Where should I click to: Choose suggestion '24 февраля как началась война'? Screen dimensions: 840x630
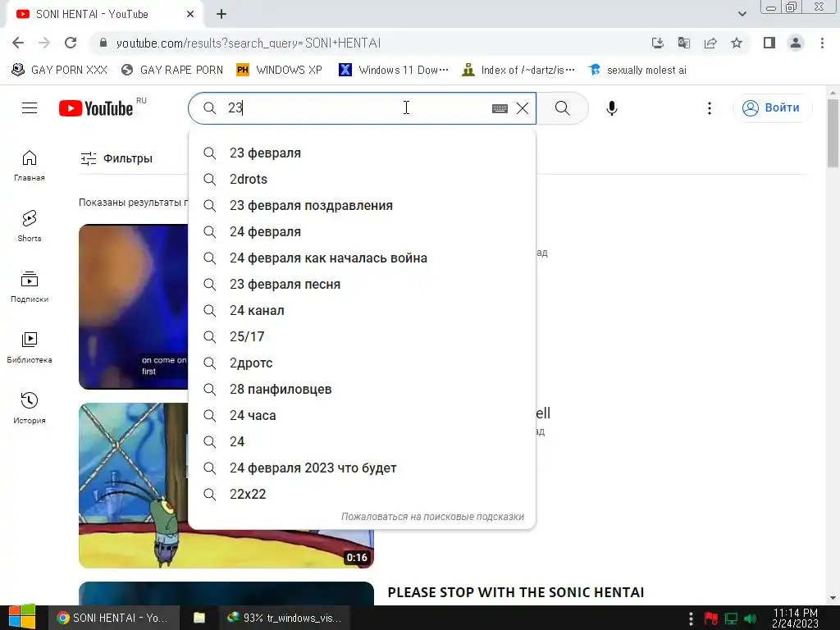(x=362, y=258)
